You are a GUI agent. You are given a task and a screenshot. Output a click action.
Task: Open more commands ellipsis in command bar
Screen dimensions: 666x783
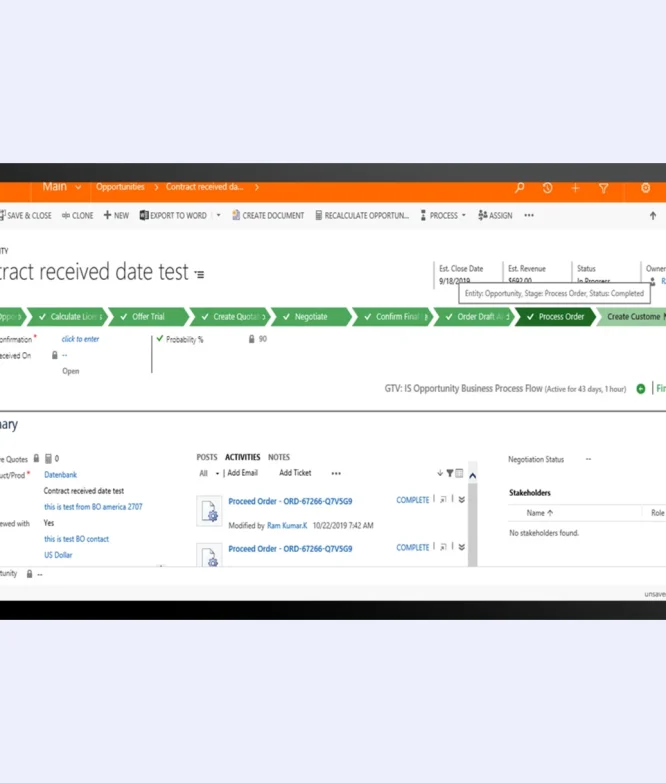point(529,215)
